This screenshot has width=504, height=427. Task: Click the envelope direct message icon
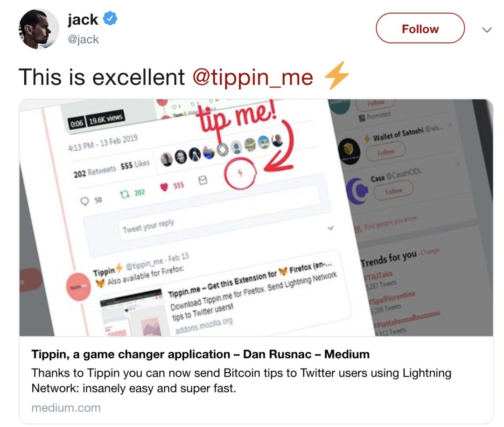click(x=203, y=180)
